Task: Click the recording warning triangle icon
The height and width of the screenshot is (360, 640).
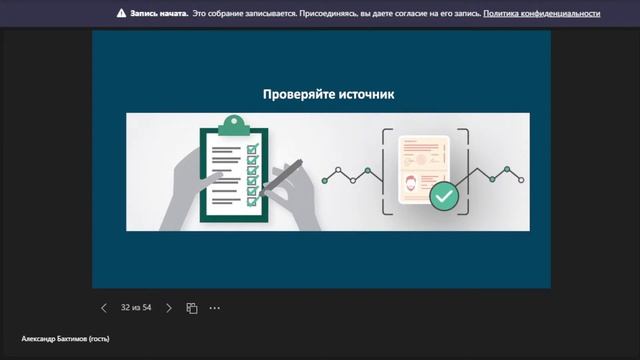Action: pyautogui.click(x=121, y=13)
